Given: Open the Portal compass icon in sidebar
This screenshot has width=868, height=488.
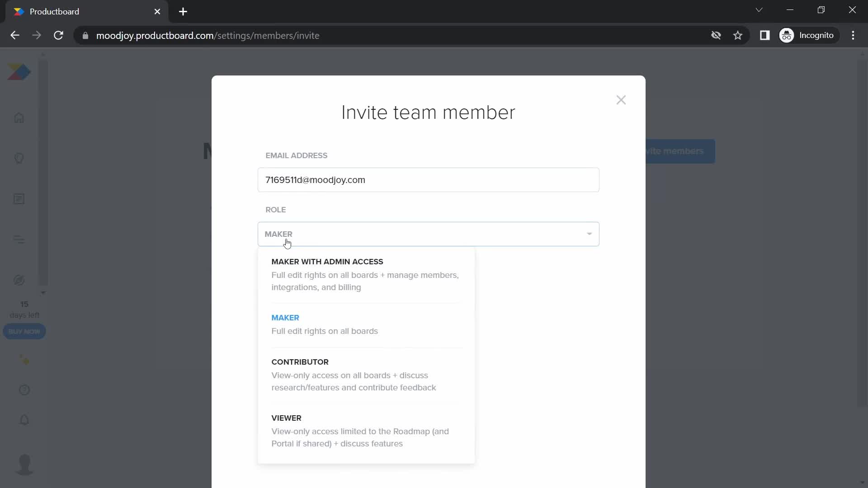Looking at the screenshot, I should click(19, 281).
